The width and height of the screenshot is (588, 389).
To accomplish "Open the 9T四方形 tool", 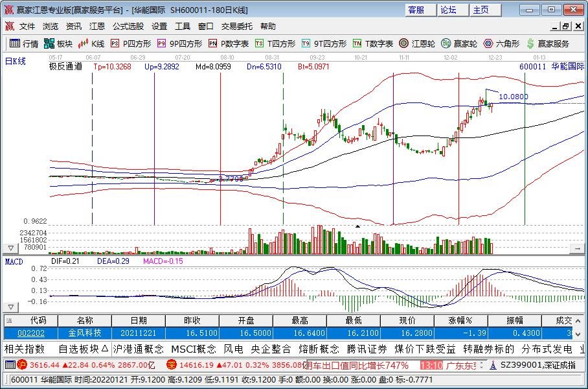I will pyautogui.click(x=324, y=44).
